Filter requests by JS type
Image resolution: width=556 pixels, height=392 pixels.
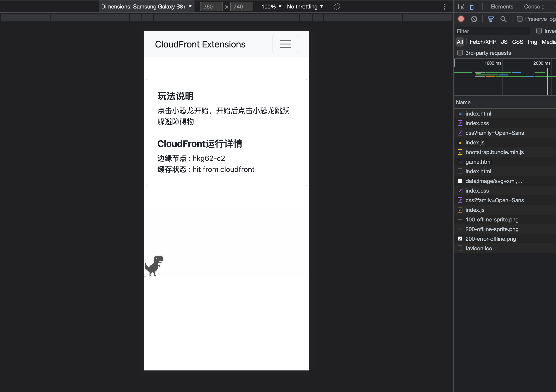pyautogui.click(x=504, y=42)
